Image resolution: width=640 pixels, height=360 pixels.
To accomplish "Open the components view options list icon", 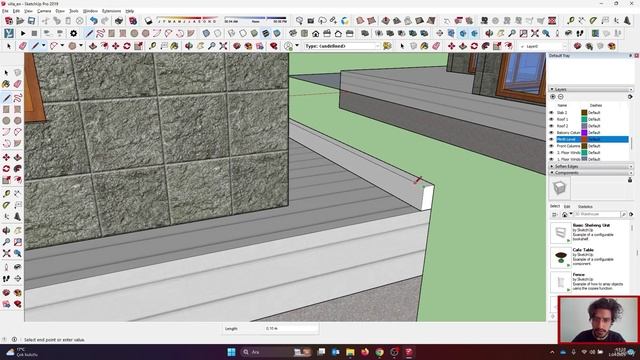I will click(x=555, y=214).
